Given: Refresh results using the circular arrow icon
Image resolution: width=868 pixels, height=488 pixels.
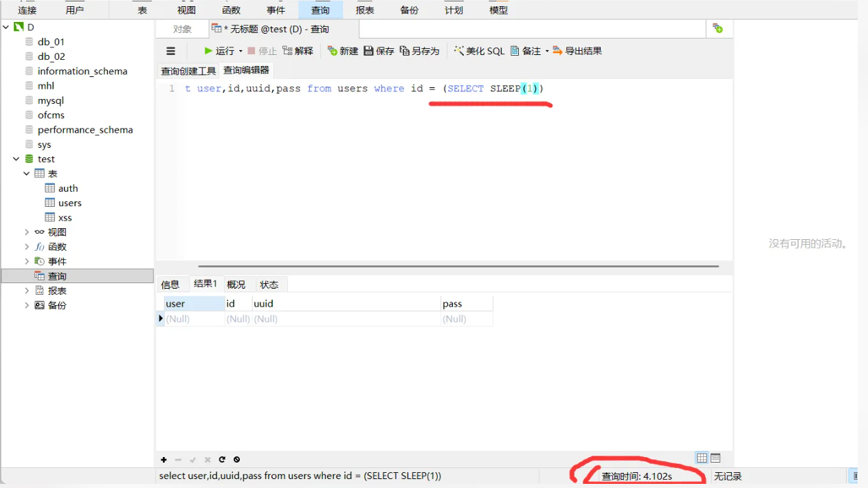Looking at the screenshot, I should (222, 459).
